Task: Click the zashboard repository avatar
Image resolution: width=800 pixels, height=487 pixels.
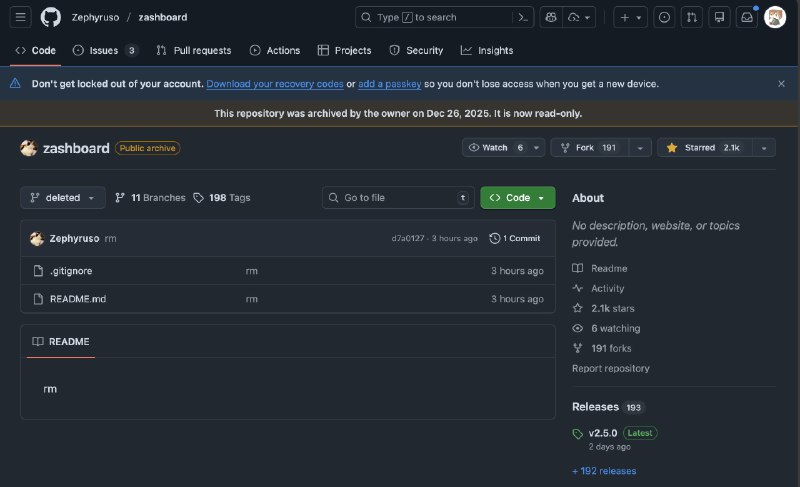Action: (29, 148)
